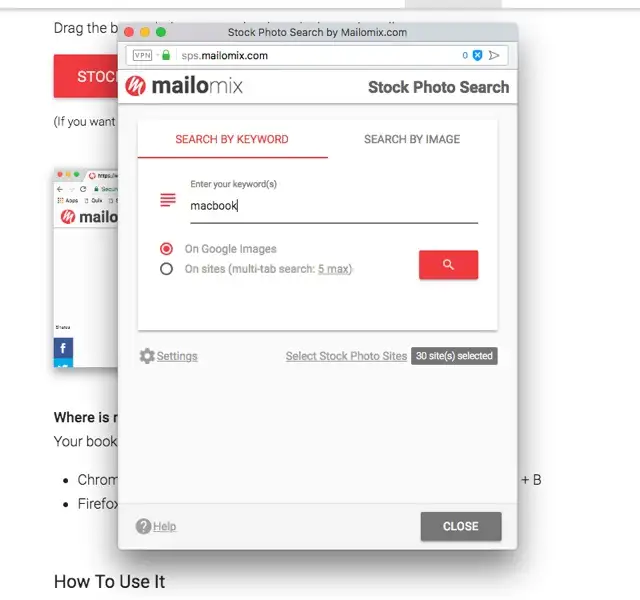Click the red text-lines keyword icon

click(x=168, y=200)
